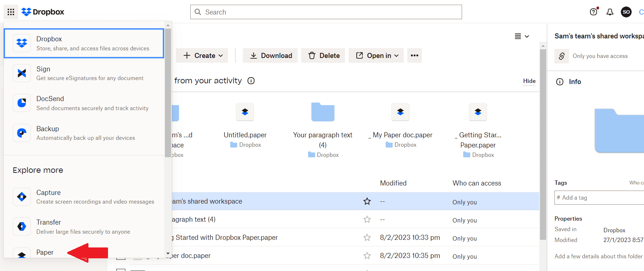Open the Info panel section
The width and height of the screenshot is (644, 271).
[x=569, y=82]
